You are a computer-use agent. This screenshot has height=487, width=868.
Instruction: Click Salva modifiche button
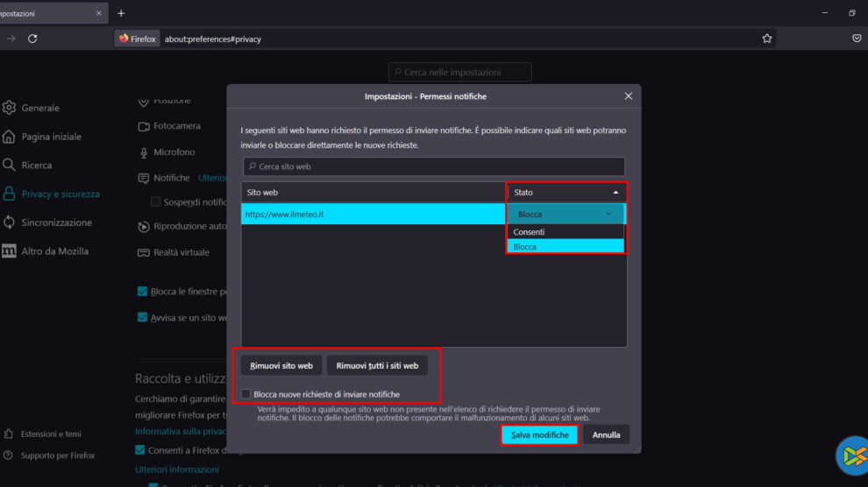(x=539, y=434)
